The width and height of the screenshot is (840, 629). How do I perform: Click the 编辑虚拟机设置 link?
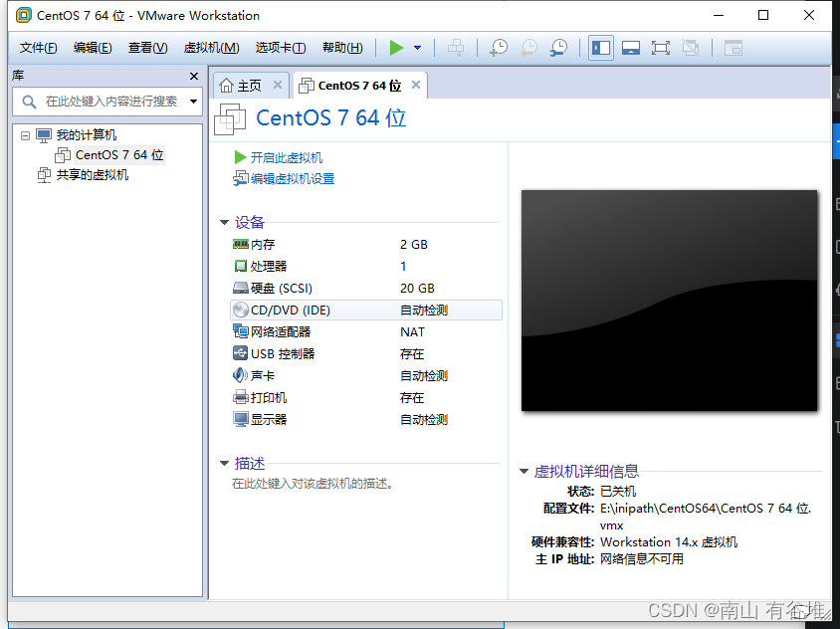293,178
